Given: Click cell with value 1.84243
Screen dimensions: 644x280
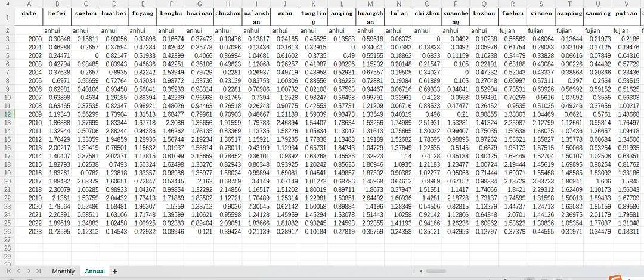Looking at the screenshot, I should pyautogui.click(x=342, y=147).
